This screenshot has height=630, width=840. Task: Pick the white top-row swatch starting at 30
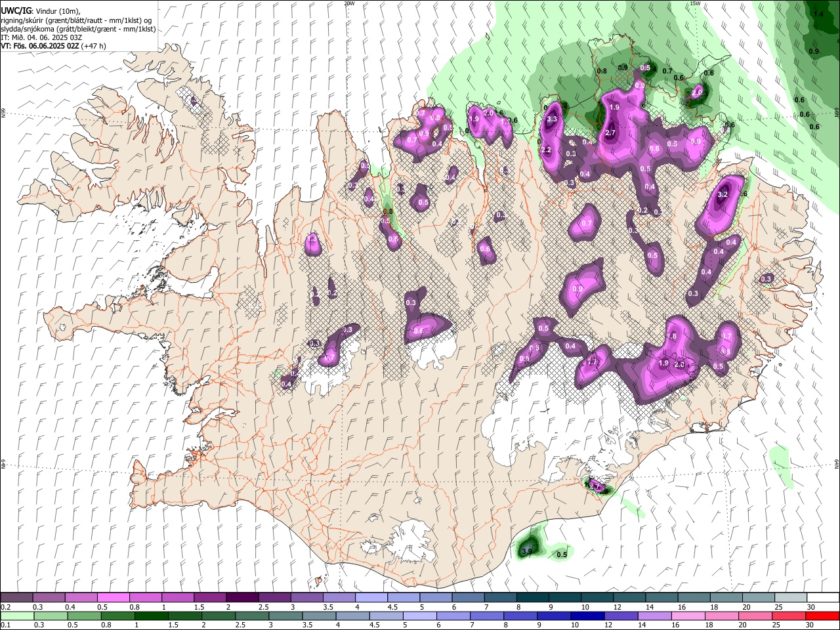[822, 598]
